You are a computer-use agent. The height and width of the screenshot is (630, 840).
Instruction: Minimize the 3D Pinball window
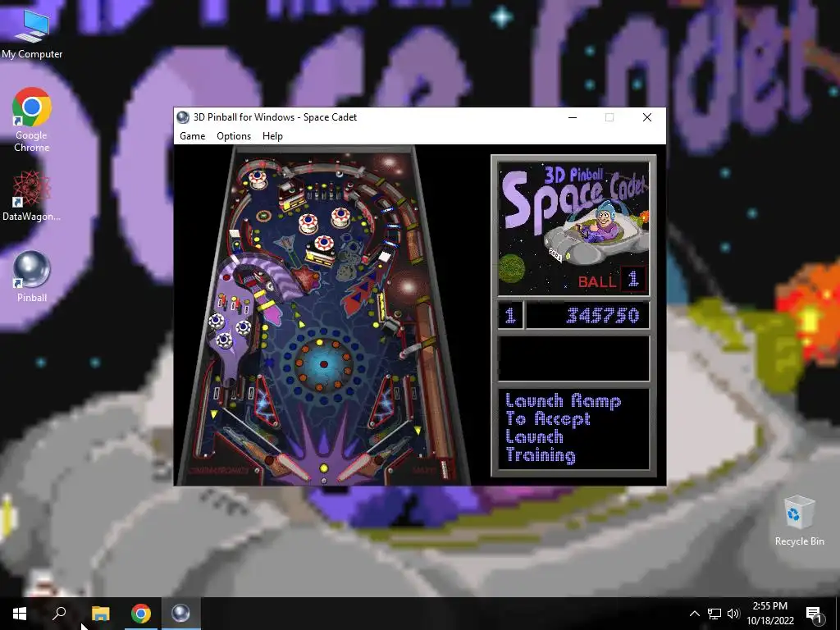(x=573, y=117)
